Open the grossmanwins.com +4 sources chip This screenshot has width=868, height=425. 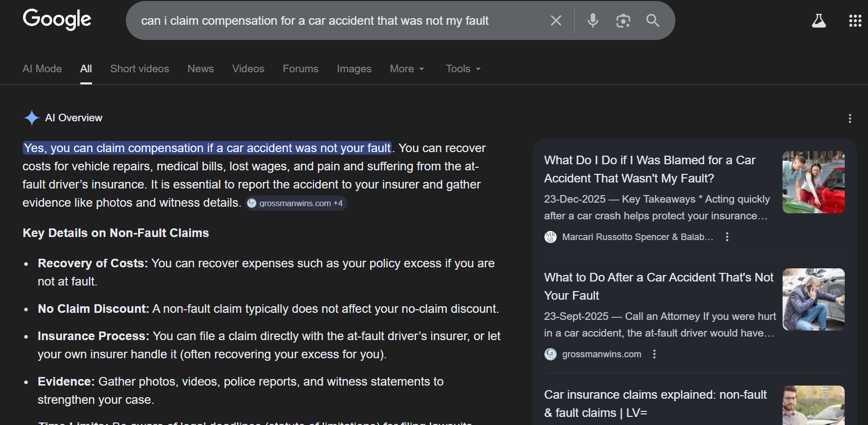(296, 203)
